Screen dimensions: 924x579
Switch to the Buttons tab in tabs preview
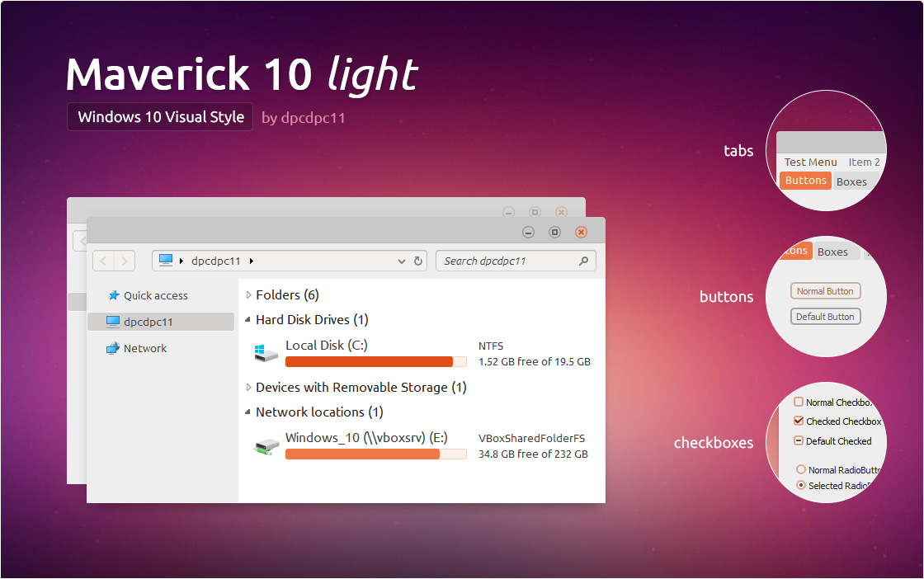pos(805,181)
